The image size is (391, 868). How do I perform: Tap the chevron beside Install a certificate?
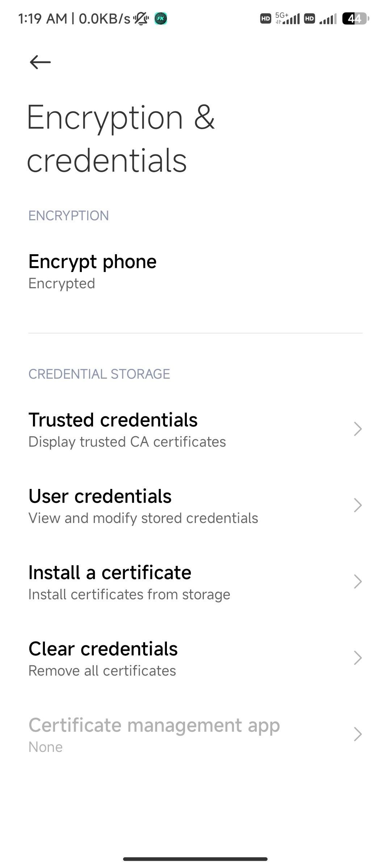(358, 582)
